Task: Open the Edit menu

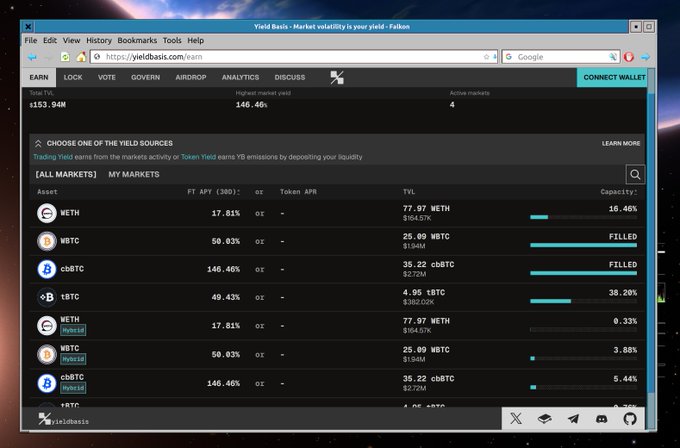Action: pyautogui.click(x=50, y=40)
